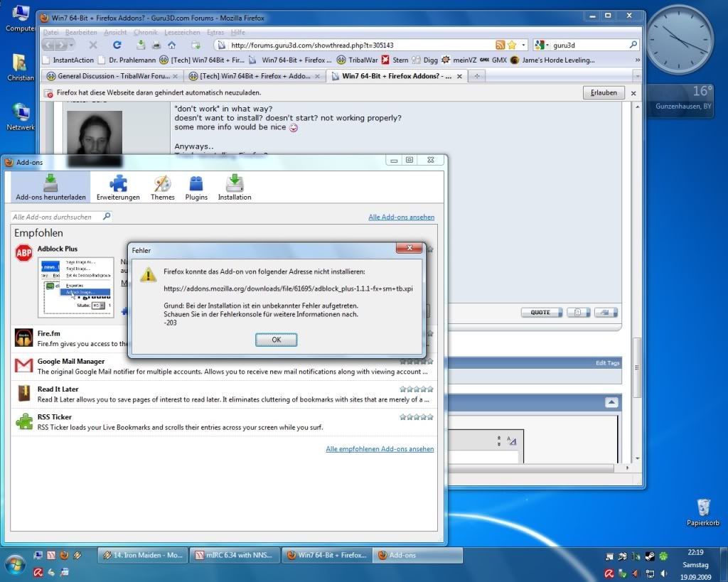728x582 pixels.
Task: Open the Extras menu
Action: click(215, 32)
